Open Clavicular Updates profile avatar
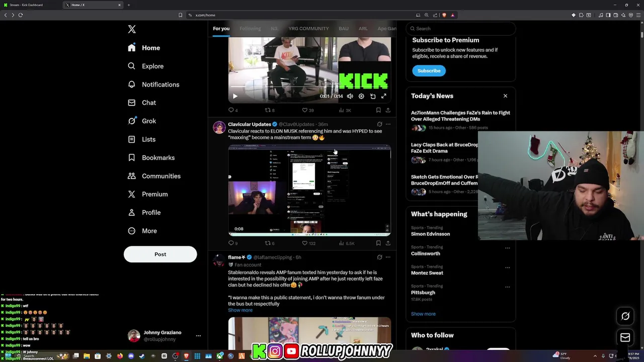644x362 pixels. point(219,127)
